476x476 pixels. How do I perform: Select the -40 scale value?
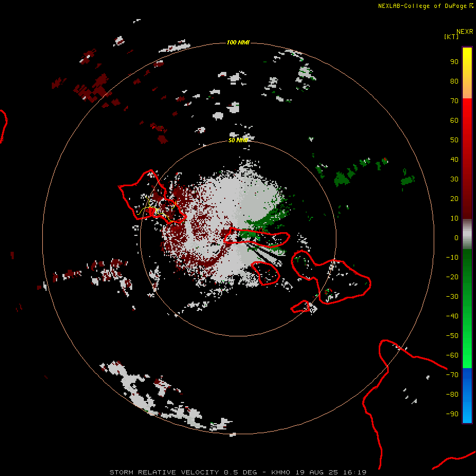pyautogui.click(x=452, y=316)
